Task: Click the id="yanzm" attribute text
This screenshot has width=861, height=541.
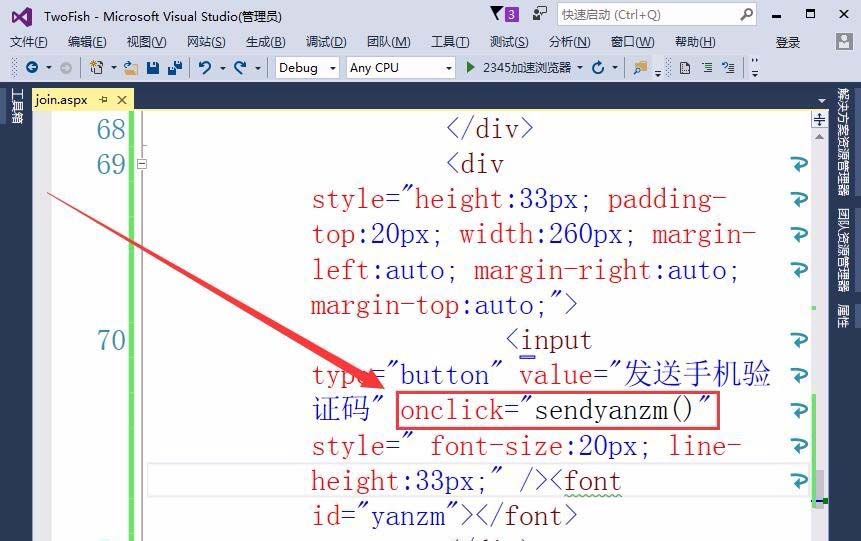Action: [x=385, y=516]
